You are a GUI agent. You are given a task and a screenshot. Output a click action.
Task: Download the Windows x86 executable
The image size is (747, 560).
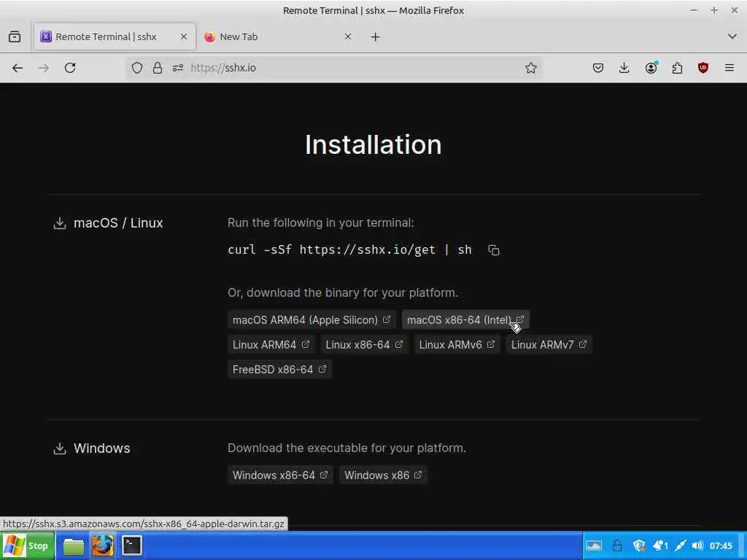pyautogui.click(x=383, y=475)
